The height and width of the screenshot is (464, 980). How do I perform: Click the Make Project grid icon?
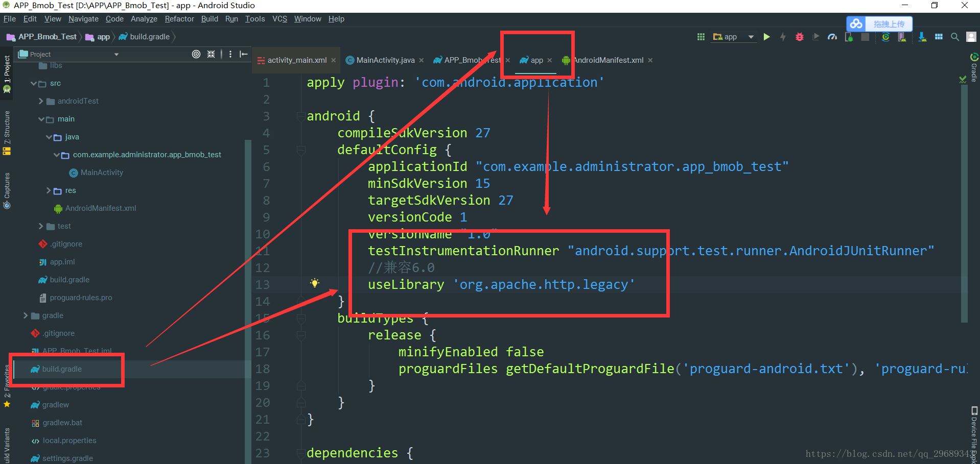[x=701, y=37]
